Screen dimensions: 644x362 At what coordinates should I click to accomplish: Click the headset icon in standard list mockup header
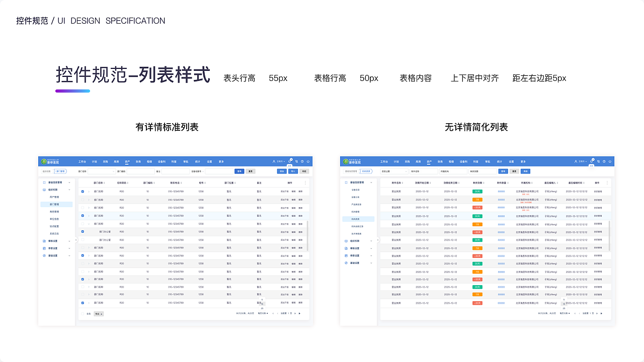tap(296, 161)
